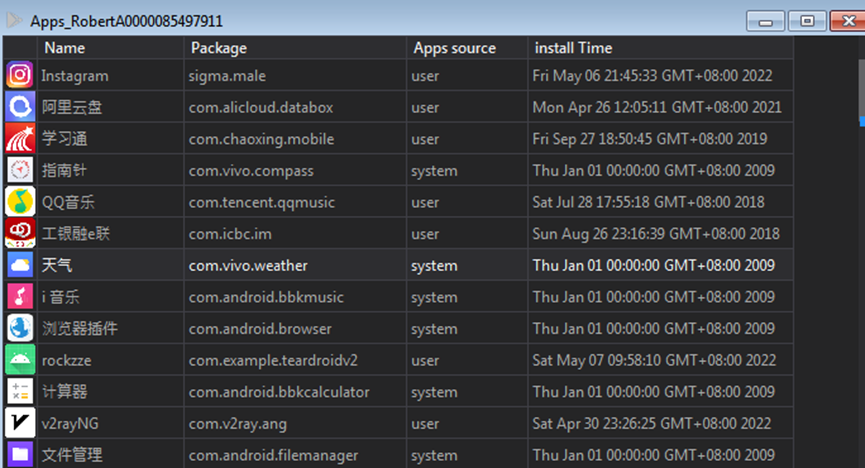Image resolution: width=865 pixels, height=468 pixels.
Task: Select the Instagram name cell
Action: 110,76
